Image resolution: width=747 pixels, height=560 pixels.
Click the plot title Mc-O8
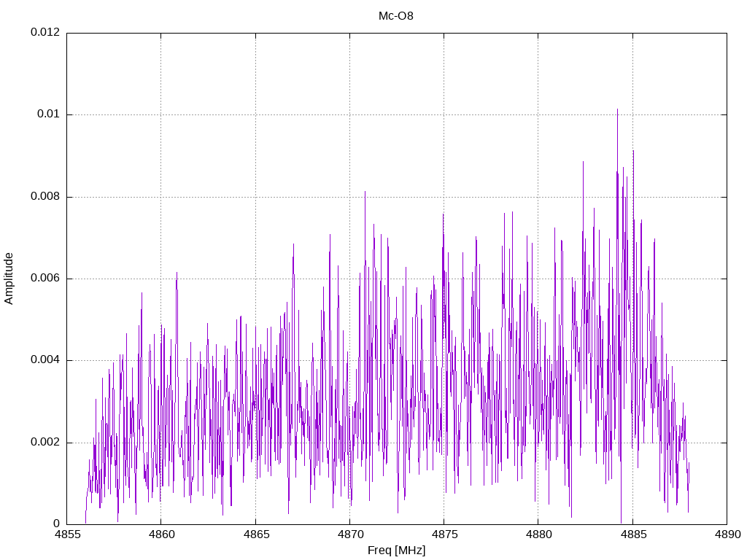(395, 16)
